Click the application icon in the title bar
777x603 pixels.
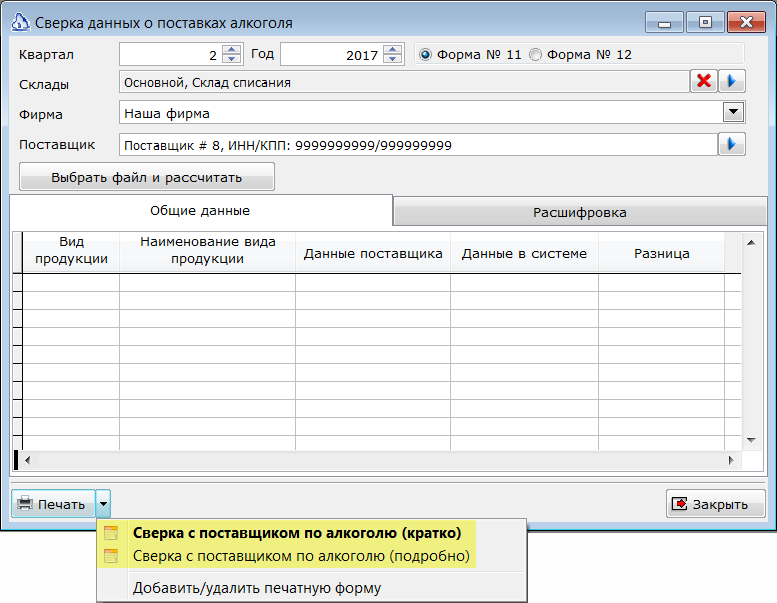pos(20,22)
